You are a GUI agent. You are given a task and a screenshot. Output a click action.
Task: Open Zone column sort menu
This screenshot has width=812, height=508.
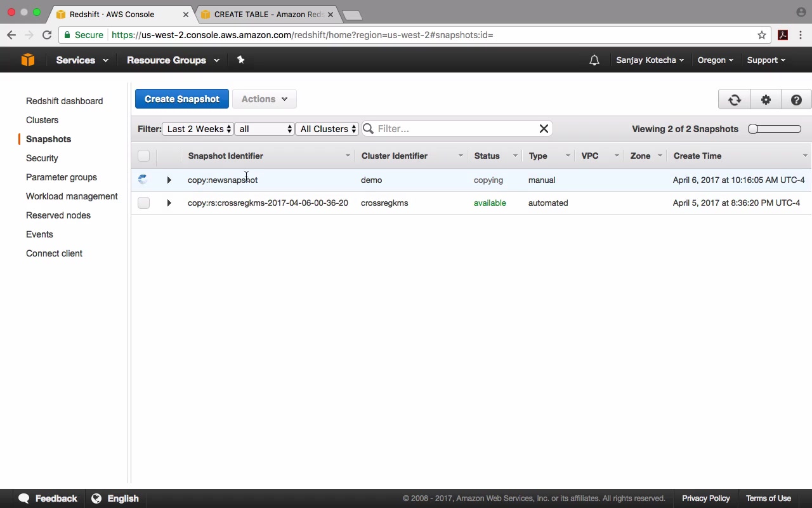[660, 156]
